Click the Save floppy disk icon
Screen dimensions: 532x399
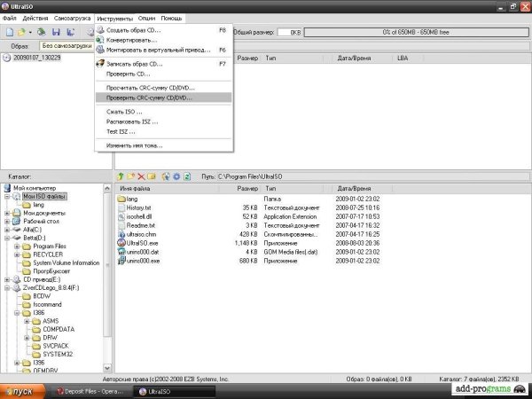point(56,32)
